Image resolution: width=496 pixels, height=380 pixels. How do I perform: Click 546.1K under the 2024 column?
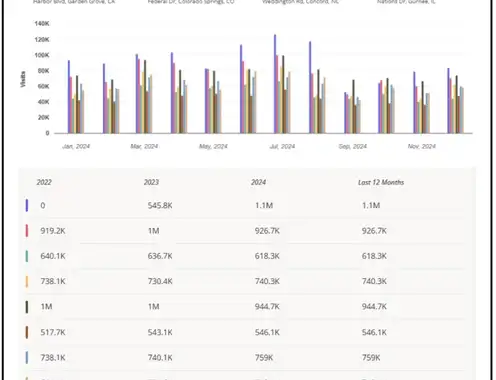coord(267,332)
